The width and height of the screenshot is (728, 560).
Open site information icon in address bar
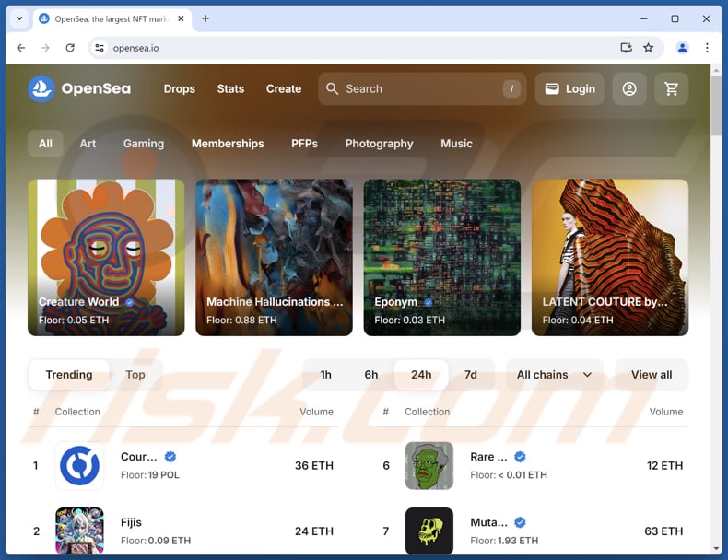click(x=100, y=48)
